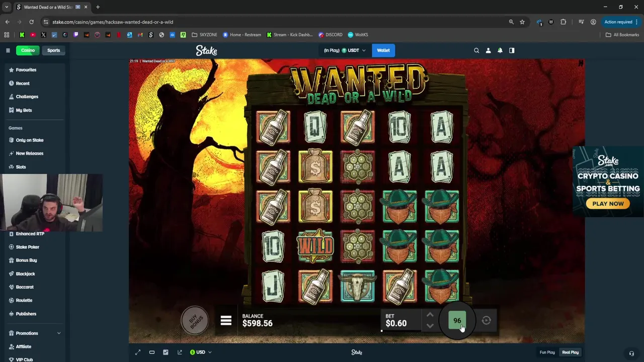Open Chrome tab search dropdown arrow

point(7,7)
